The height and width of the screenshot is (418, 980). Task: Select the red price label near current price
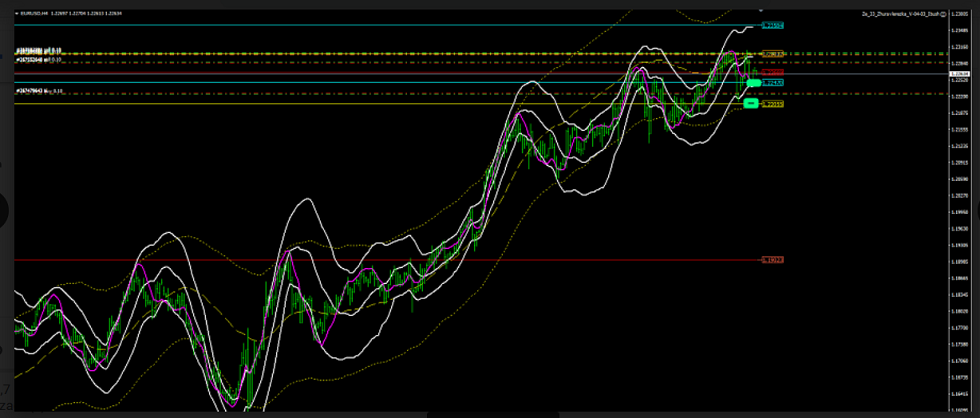coord(772,73)
